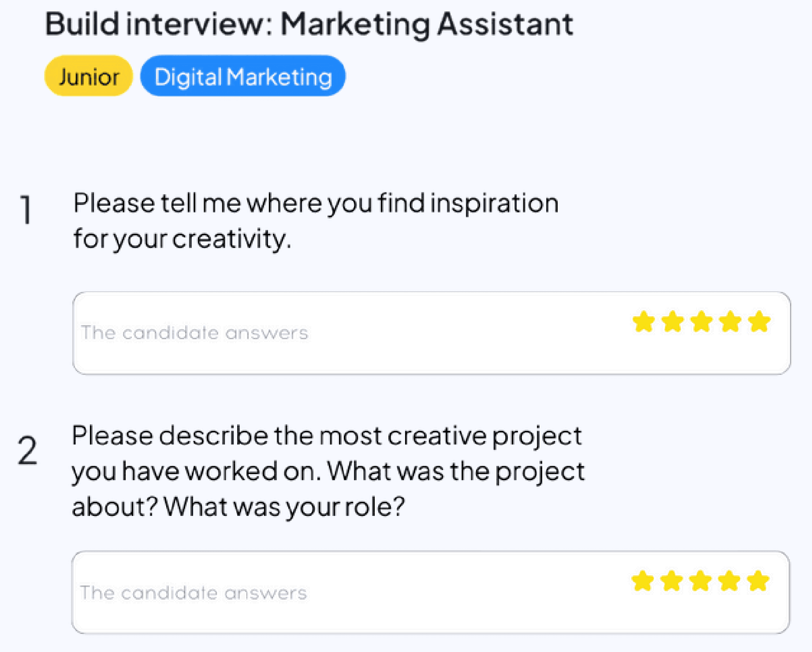This screenshot has height=652, width=812.
Task: Set question 1 rating to three stars
Action: pos(702,322)
